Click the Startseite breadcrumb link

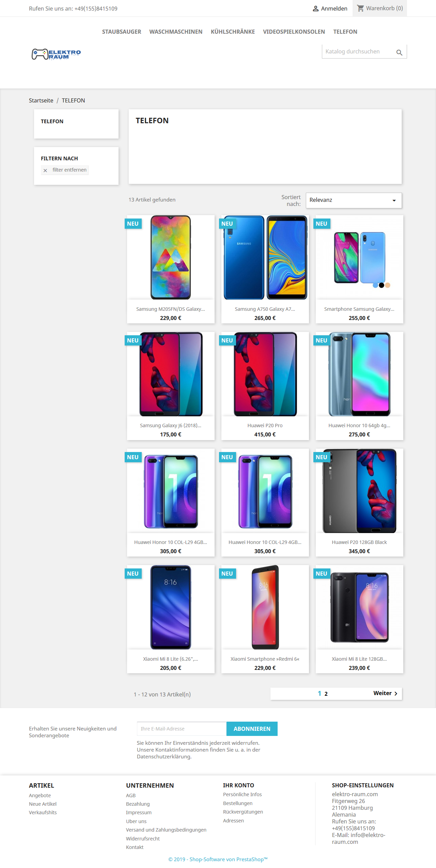[41, 100]
